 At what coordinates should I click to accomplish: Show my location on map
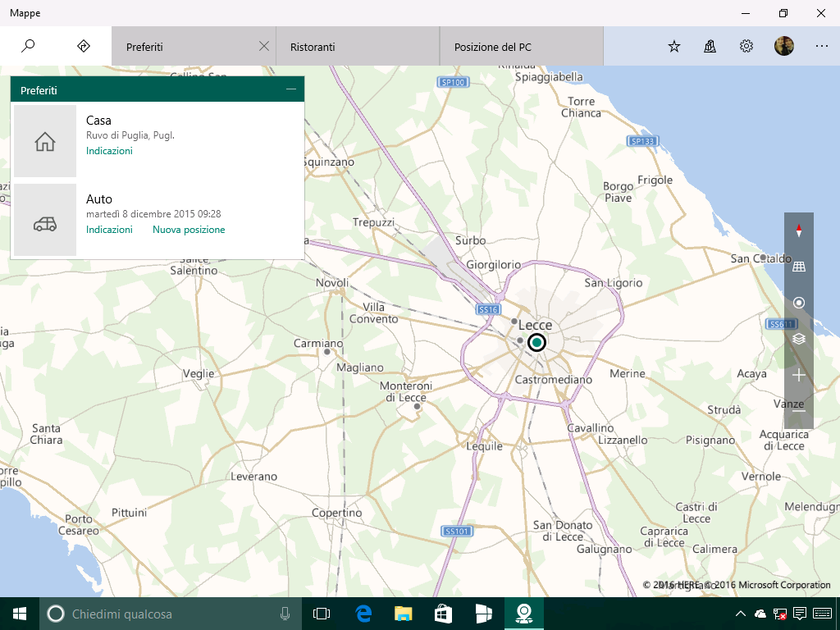click(799, 303)
